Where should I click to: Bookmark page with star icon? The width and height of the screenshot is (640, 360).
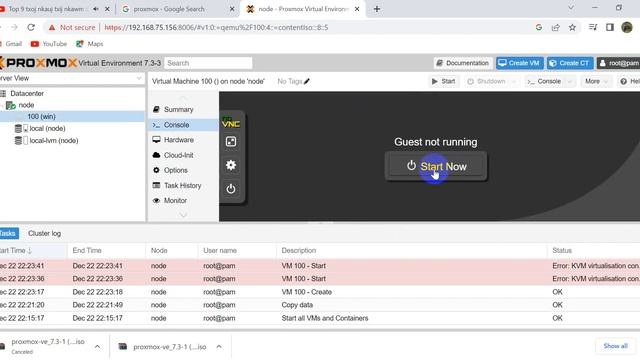[572, 27]
